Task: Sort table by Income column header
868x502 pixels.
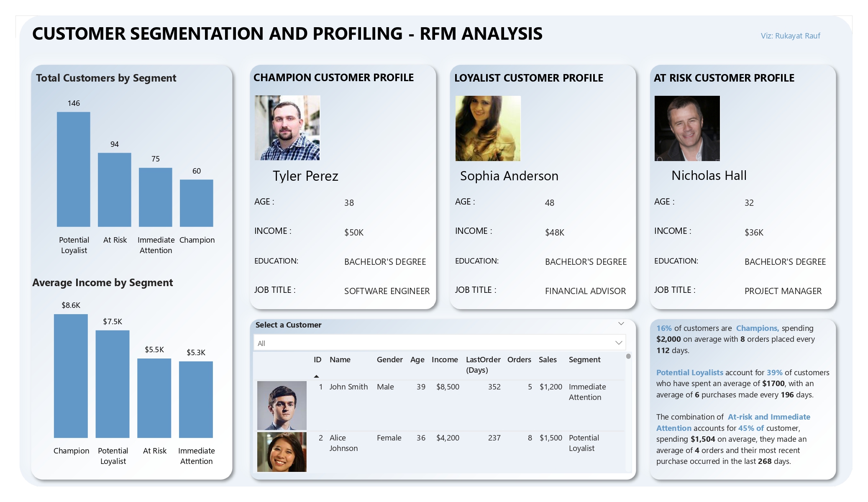Action: pos(445,360)
